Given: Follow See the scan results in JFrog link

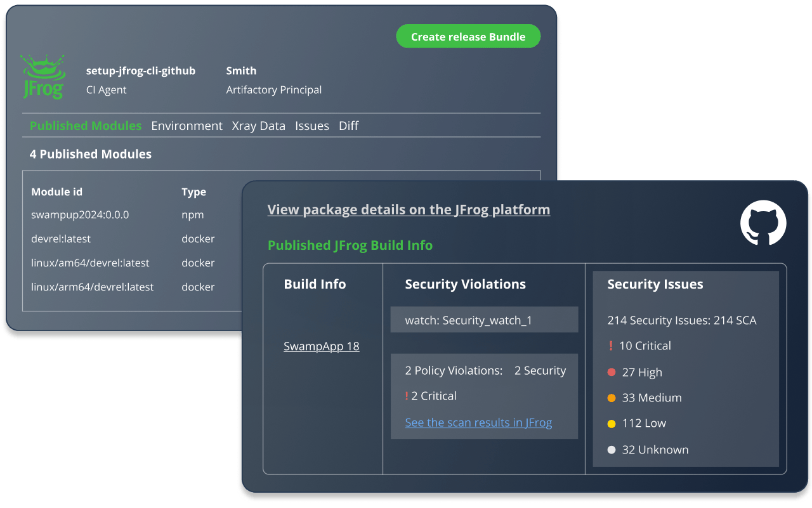Looking at the screenshot, I should [x=478, y=422].
